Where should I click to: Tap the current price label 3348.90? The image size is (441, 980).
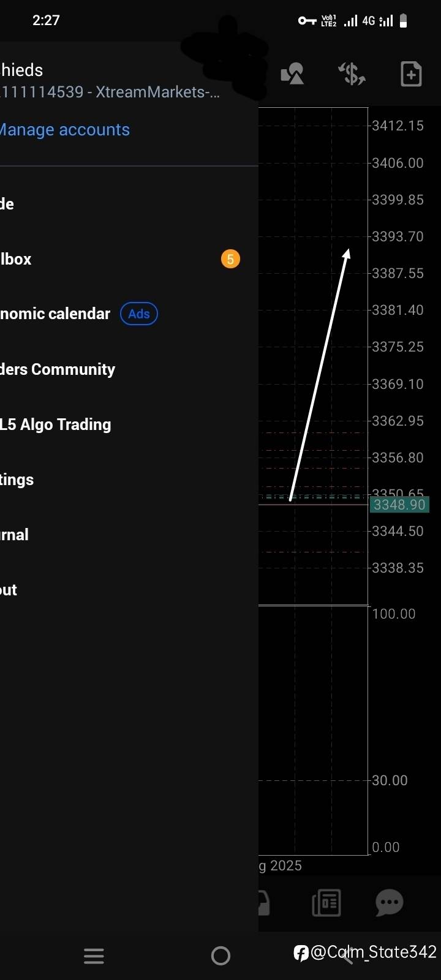[399, 505]
